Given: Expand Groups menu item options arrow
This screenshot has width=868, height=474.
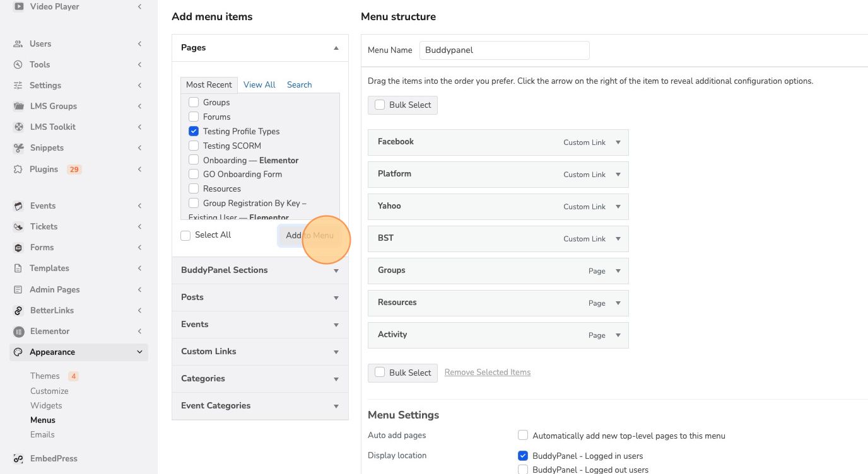Looking at the screenshot, I should [618, 271].
